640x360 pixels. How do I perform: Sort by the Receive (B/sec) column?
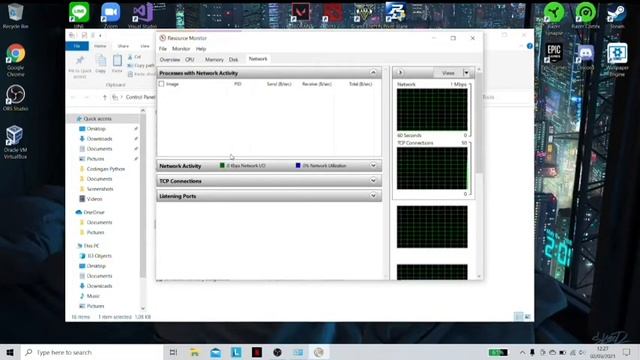(x=317, y=84)
